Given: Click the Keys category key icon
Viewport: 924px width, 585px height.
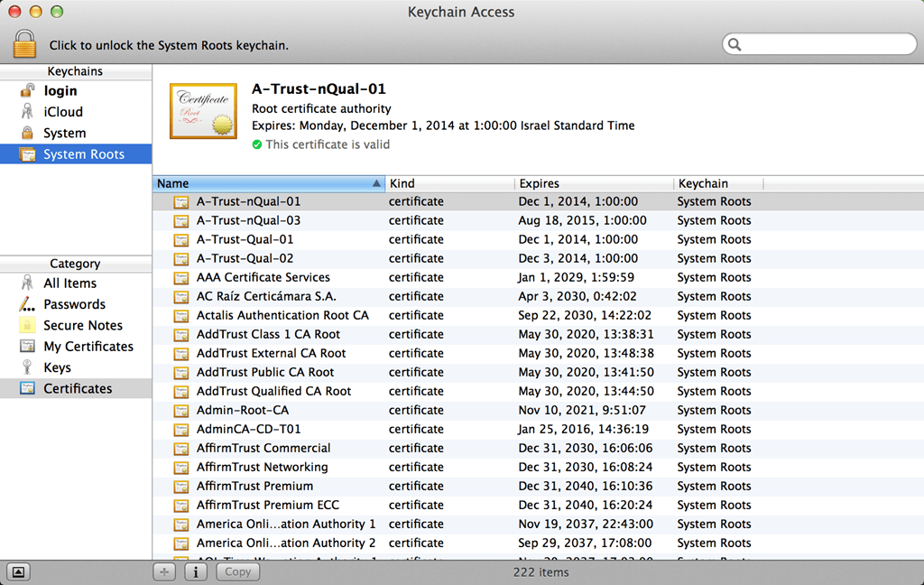Looking at the screenshot, I should pyautogui.click(x=27, y=367).
